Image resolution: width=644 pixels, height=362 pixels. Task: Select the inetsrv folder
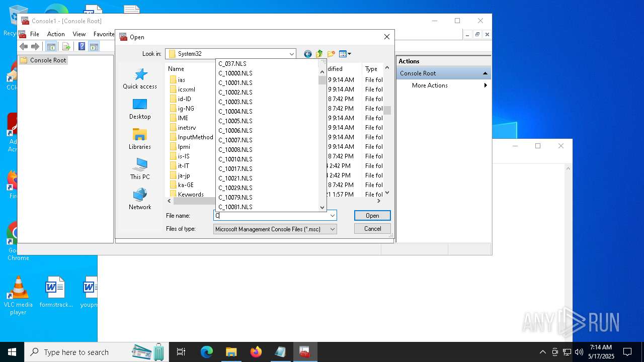(x=183, y=128)
